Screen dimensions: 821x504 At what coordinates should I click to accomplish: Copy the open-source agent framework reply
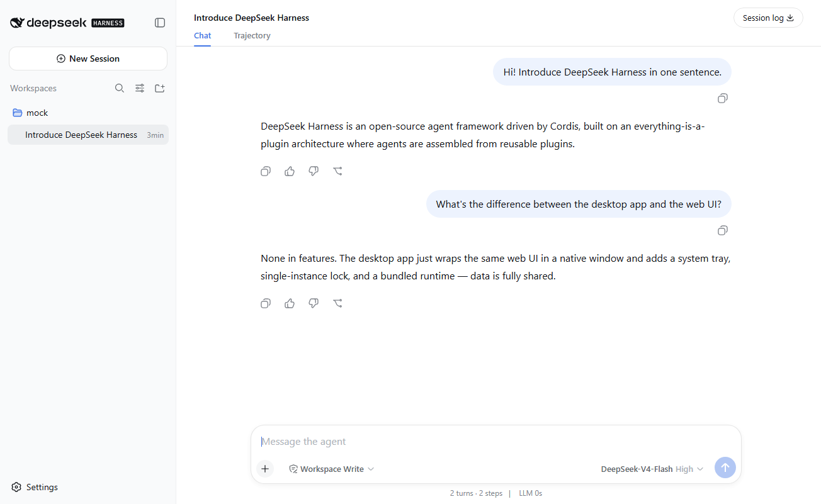(266, 171)
